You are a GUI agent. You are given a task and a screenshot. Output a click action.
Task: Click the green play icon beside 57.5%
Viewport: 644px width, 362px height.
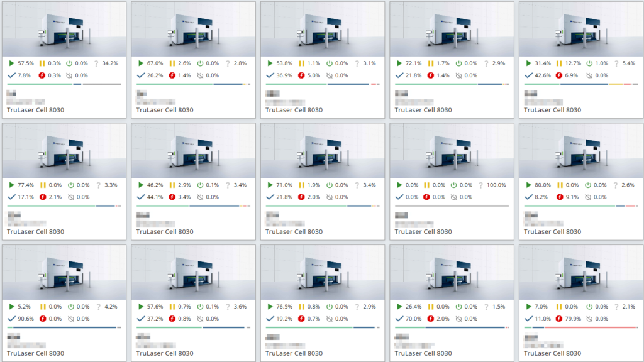tap(11, 63)
